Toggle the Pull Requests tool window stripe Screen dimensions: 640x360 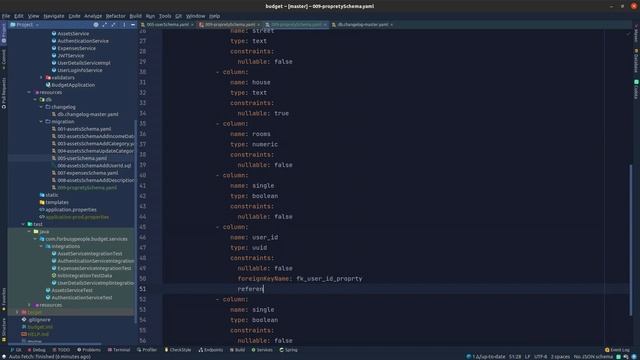(4, 93)
